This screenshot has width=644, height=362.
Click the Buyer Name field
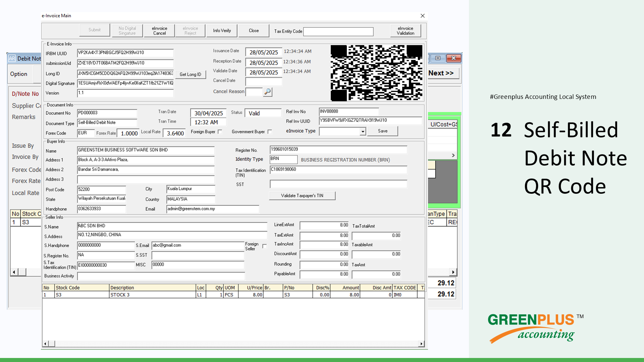click(146, 150)
